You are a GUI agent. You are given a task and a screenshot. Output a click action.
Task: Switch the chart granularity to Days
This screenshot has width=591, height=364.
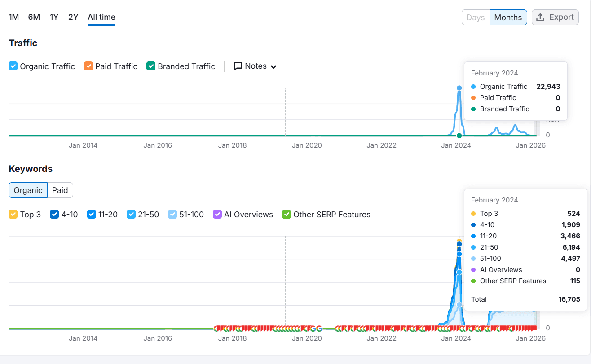click(x=475, y=17)
